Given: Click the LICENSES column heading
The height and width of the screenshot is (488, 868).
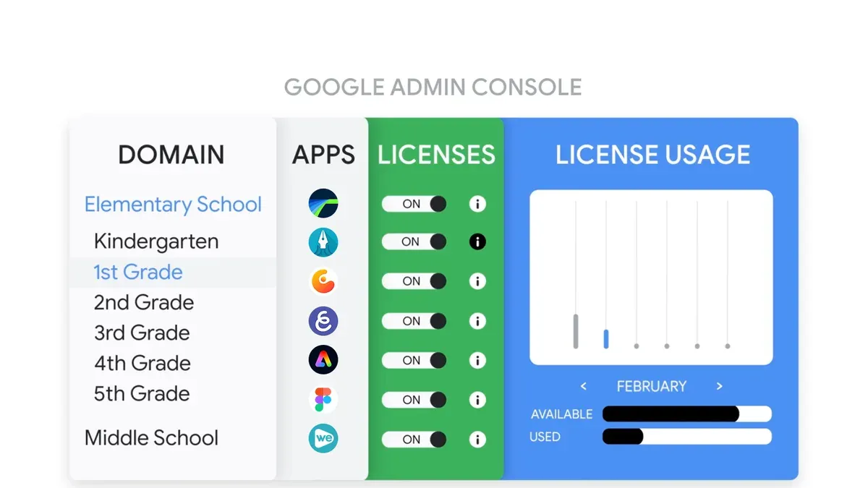Looking at the screenshot, I should (x=436, y=155).
